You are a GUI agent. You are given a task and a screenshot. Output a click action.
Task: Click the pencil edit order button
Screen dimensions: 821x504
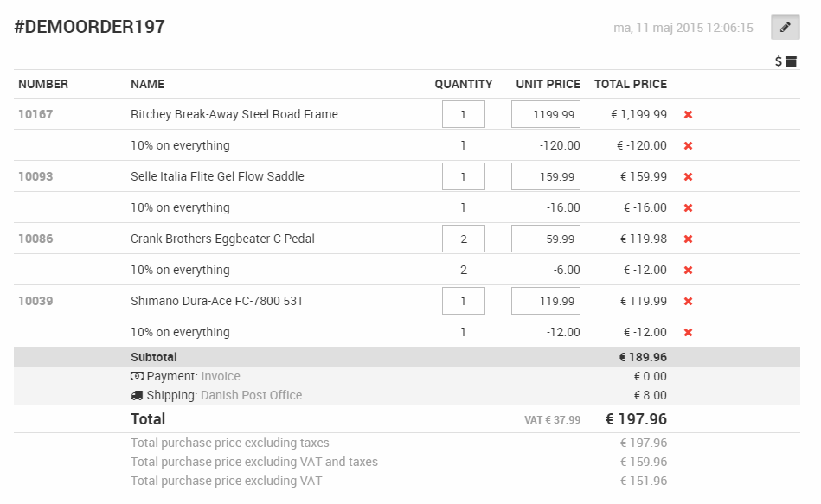(x=785, y=27)
